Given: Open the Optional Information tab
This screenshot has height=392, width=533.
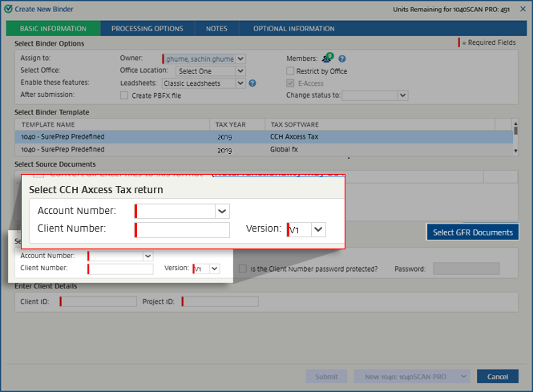Looking at the screenshot, I should (293, 29).
